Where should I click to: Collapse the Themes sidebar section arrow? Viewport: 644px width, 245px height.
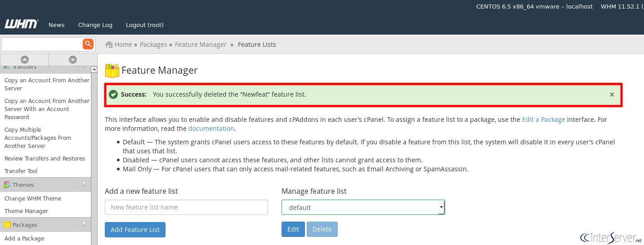[84, 184]
